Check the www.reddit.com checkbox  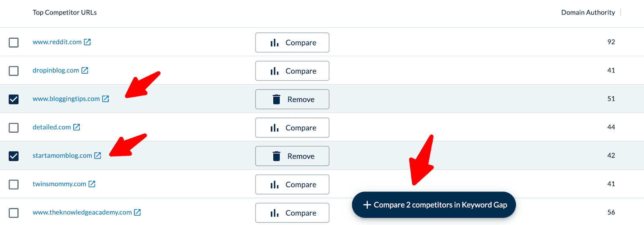coord(14,42)
